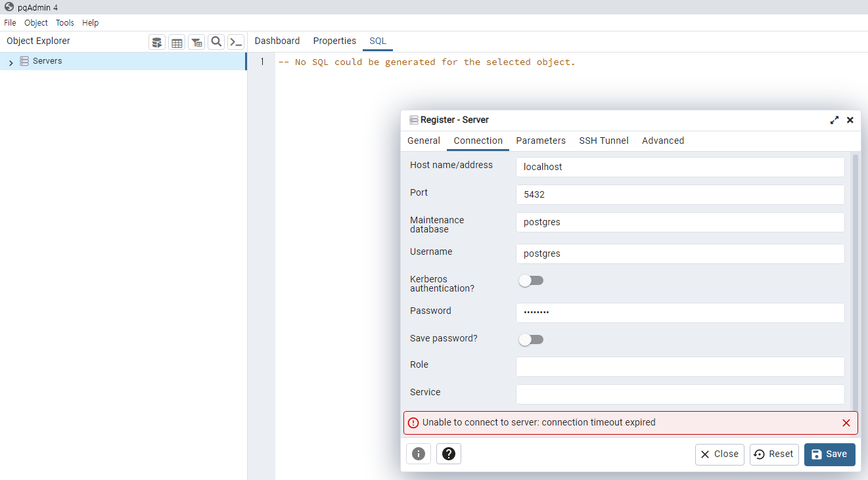Maximize the Register - Server dialog
Viewport: 868px width, 480px height.
point(834,120)
